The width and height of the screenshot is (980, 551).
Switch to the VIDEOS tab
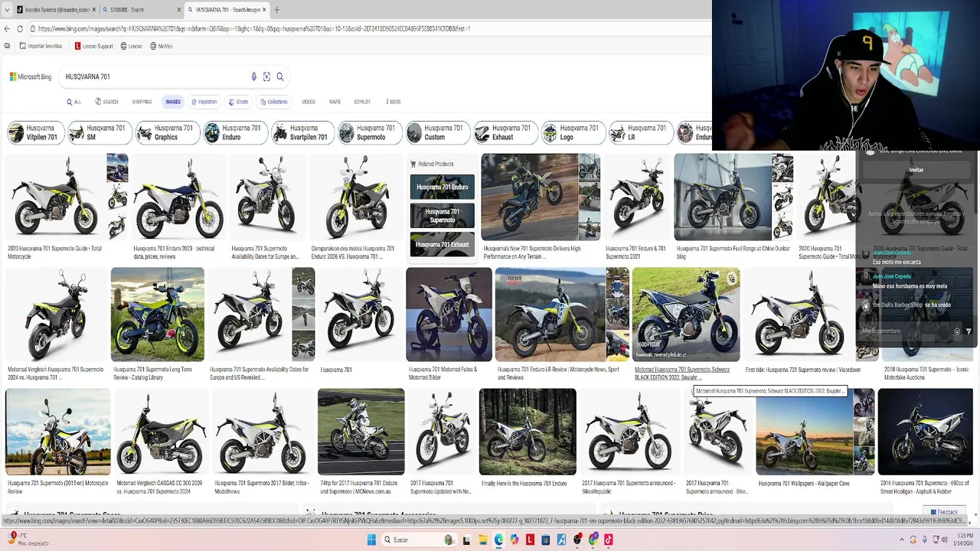click(309, 102)
